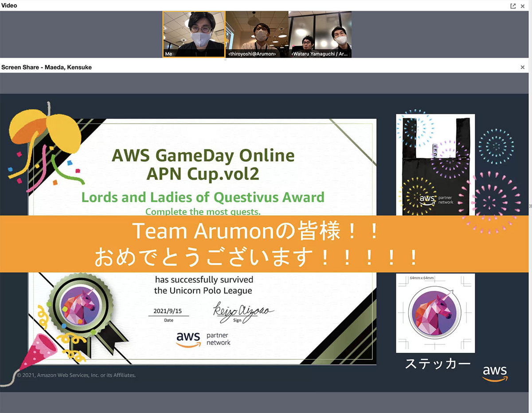Click the aws partner network logo on certificate
532x413 pixels.
click(203, 339)
